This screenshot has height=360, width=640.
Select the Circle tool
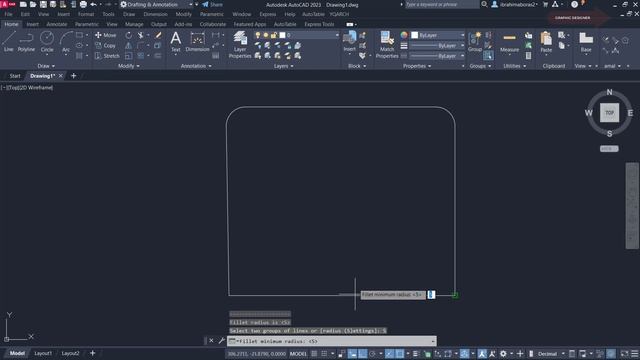(47, 42)
